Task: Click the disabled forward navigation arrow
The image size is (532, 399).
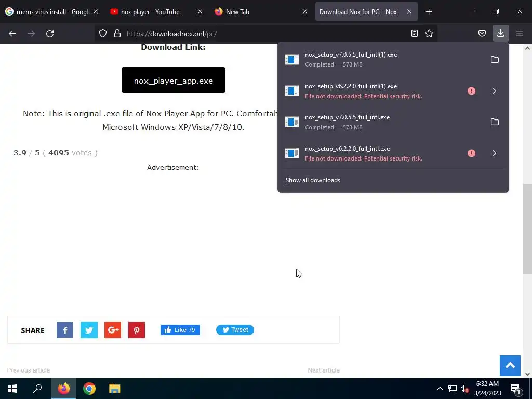Action: click(x=31, y=34)
